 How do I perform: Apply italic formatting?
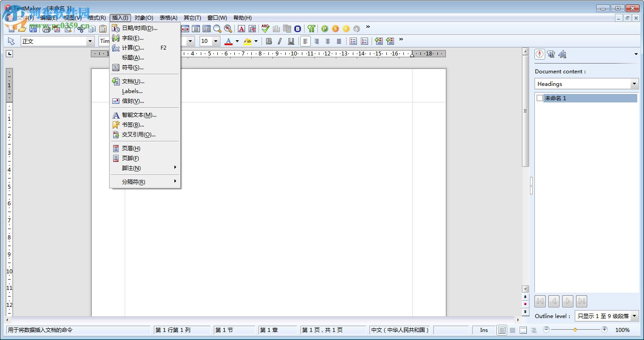(x=280, y=41)
